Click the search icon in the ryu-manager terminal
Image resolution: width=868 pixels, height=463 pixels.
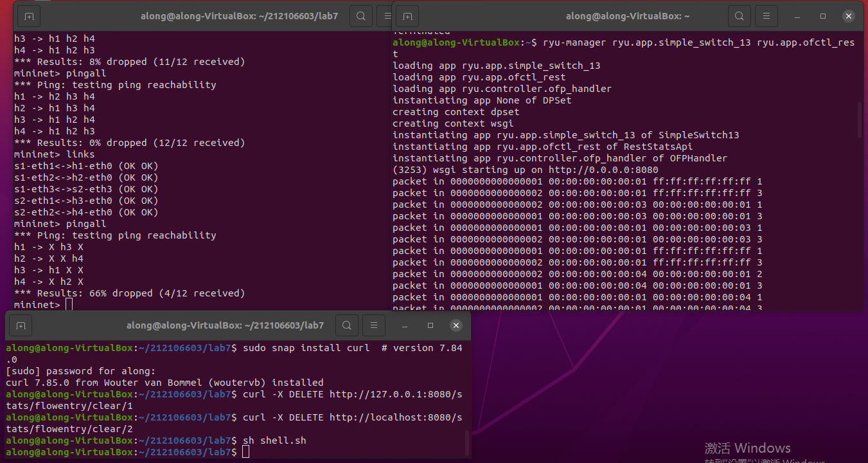pos(740,16)
